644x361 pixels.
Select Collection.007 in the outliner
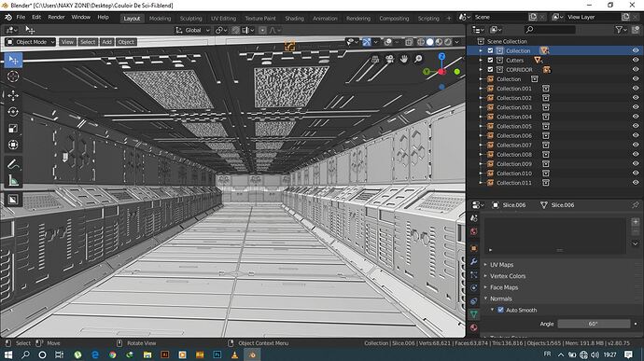(x=514, y=145)
